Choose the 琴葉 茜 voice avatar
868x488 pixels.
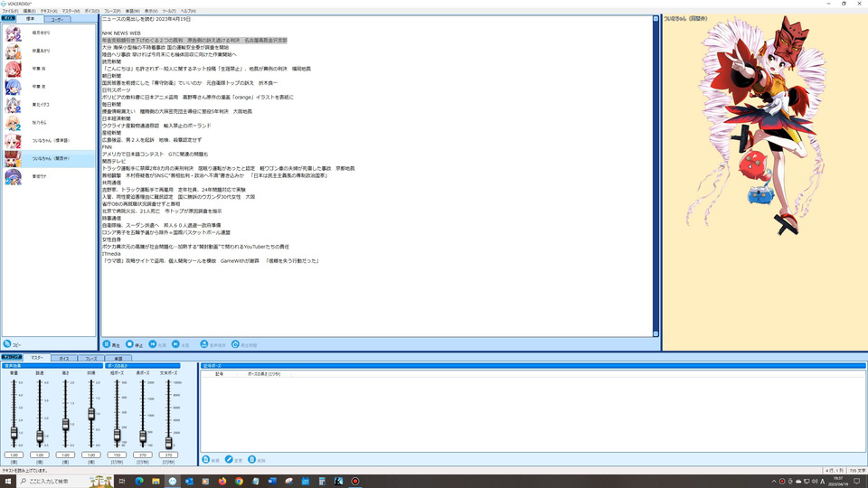pos(14,70)
